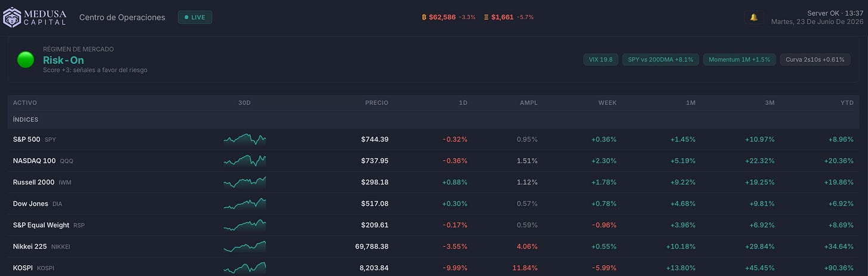Click the Medusa Capital logo

(x=35, y=17)
